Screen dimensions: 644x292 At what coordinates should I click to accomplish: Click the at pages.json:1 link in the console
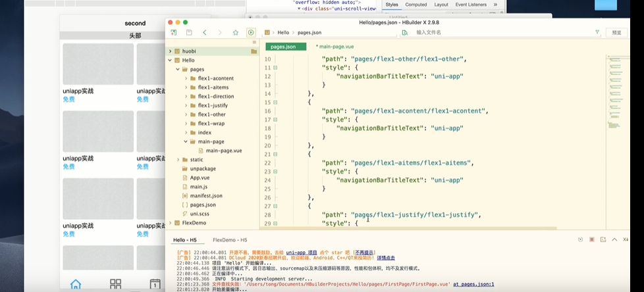point(473,284)
